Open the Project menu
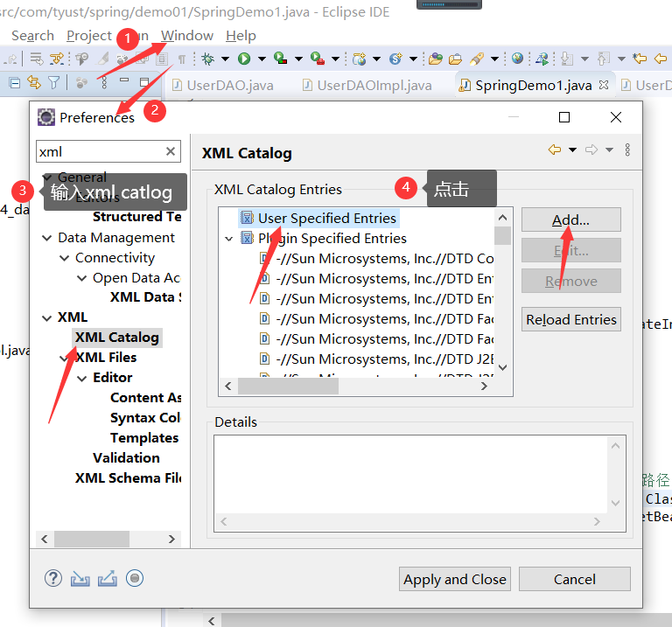This screenshot has width=672, height=627. [x=89, y=36]
